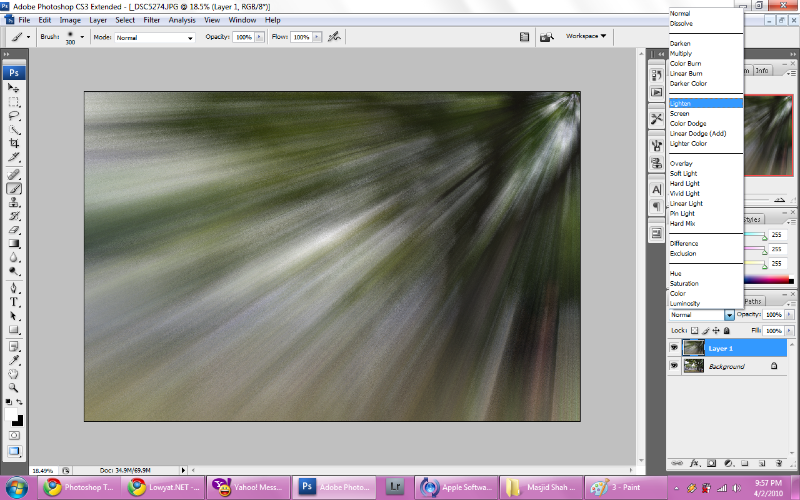Viewport: 800px width, 500px height.
Task: Choose Overlay blend mode in the list
Action: click(682, 164)
